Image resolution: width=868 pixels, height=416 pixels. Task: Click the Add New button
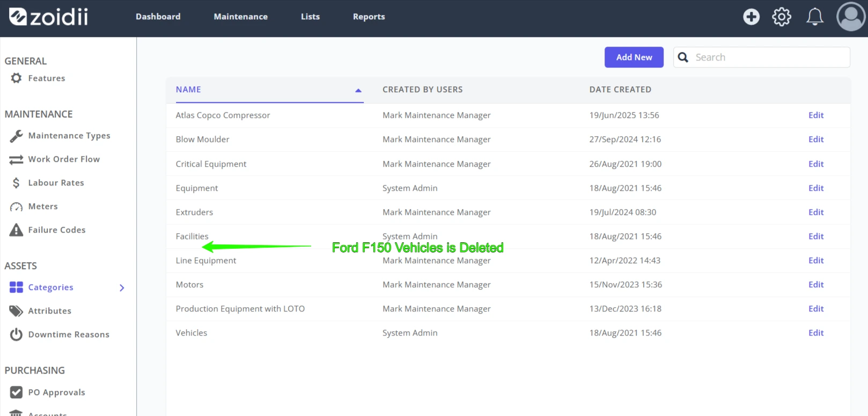pyautogui.click(x=634, y=57)
